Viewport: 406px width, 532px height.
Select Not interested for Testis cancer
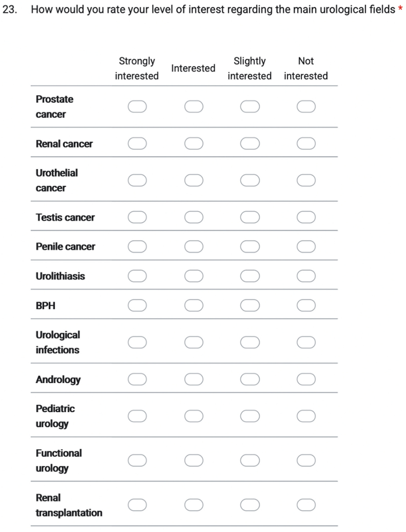[x=306, y=217]
